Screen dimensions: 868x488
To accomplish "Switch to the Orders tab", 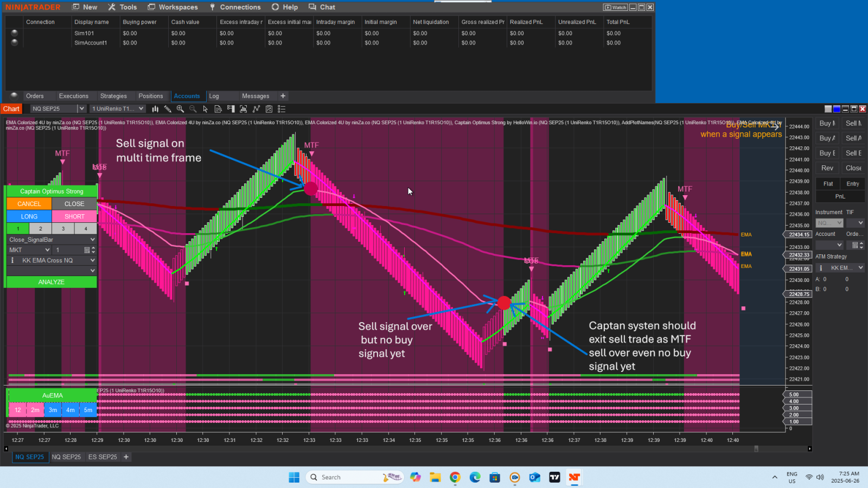I will (35, 96).
